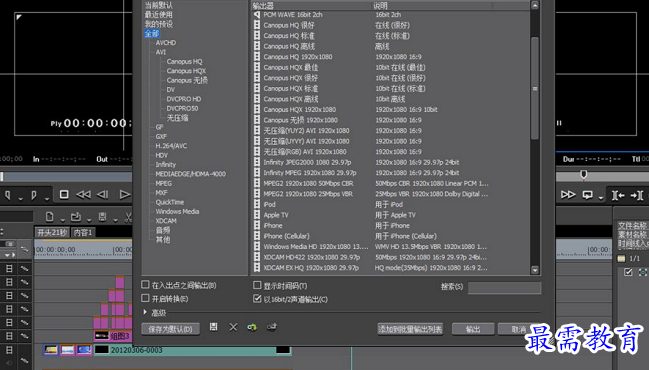Select H.264/AVC in the format tree
This screenshot has width=649, height=370.
171,146
